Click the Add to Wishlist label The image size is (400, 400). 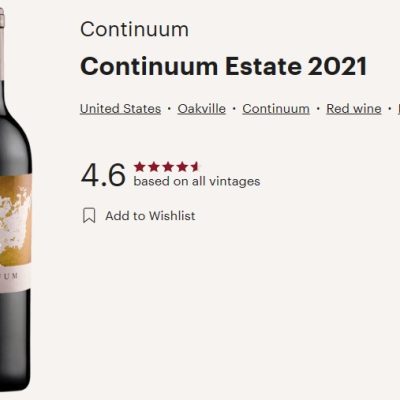(x=150, y=216)
